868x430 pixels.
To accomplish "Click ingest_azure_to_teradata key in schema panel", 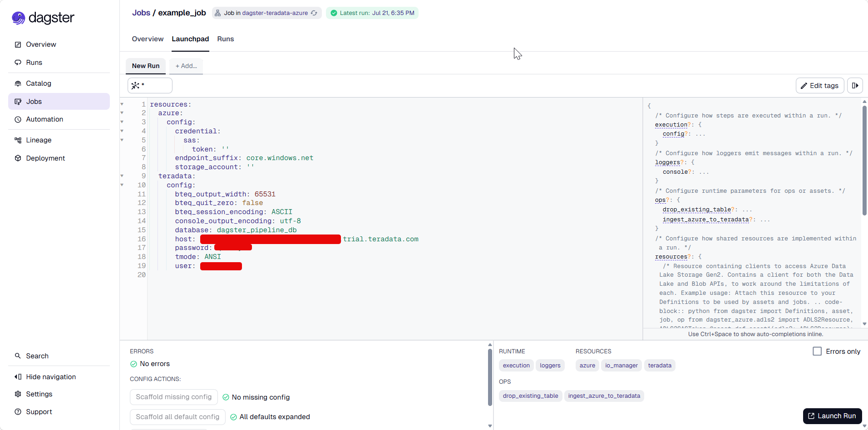I will (705, 220).
